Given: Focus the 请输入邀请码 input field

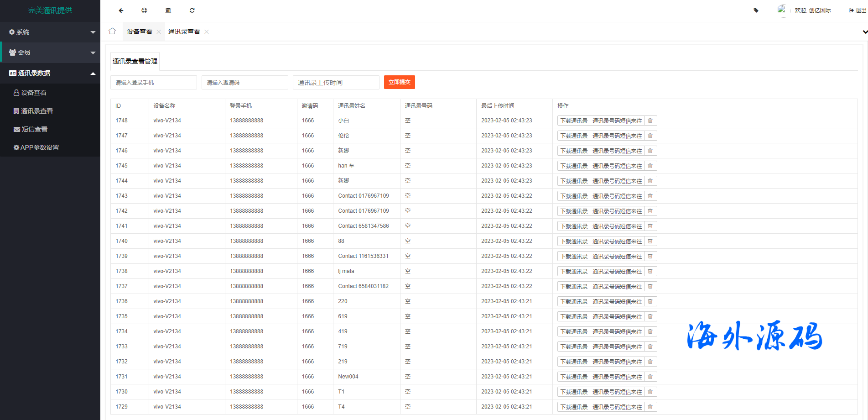Looking at the screenshot, I should click(244, 83).
